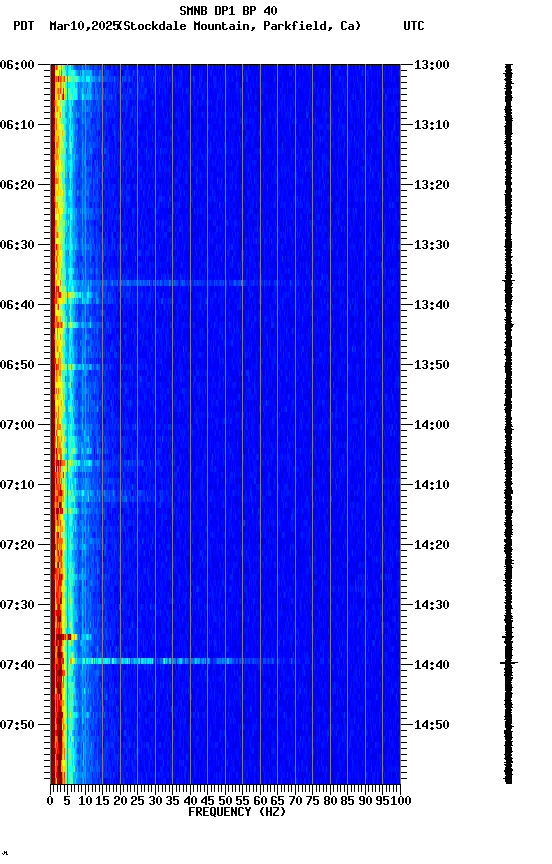Click the 07:20 PDT time label

[x=17, y=546]
